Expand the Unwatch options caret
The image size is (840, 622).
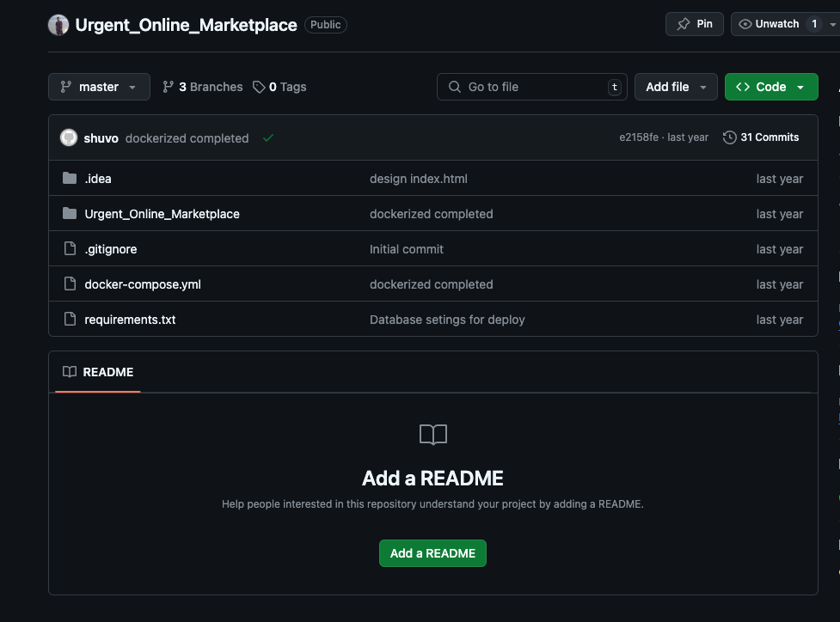coord(832,25)
